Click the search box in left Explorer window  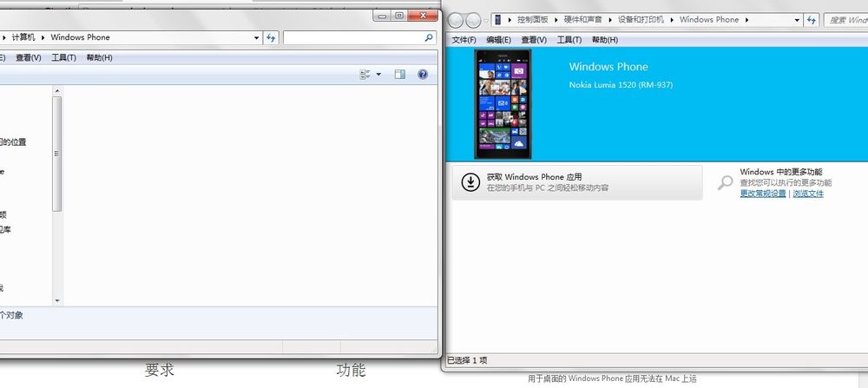coord(358,37)
